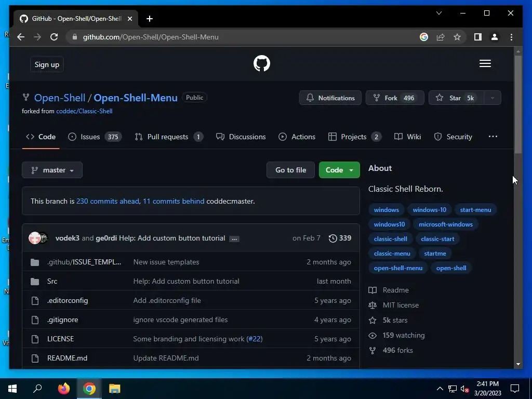532x399 pixels.
Task: Open the Star lists dropdown arrow
Action: [493, 98]
